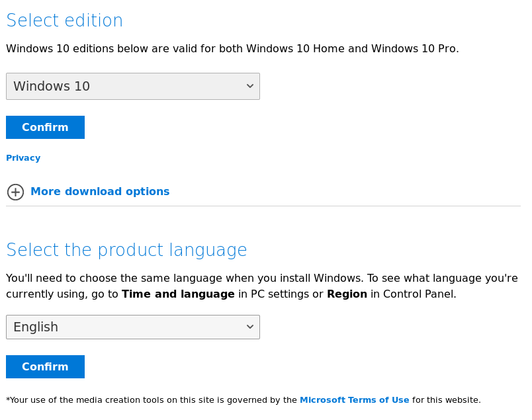Image resolution: width=532 pixels, height=420 pixels.
Task: Click the "Select edition" heading
Action: coord(64,21)
